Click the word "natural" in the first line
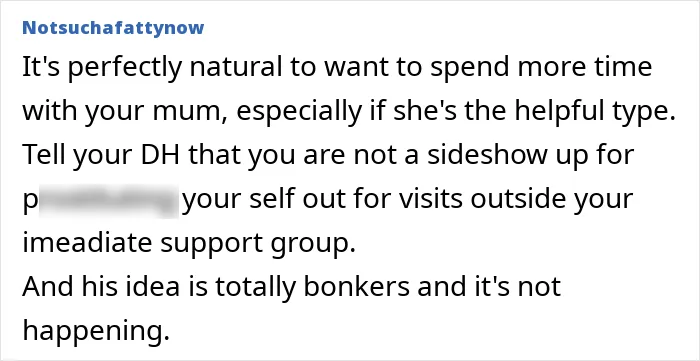Viewport: 700px width, 361px height. (x=236, y=66)
